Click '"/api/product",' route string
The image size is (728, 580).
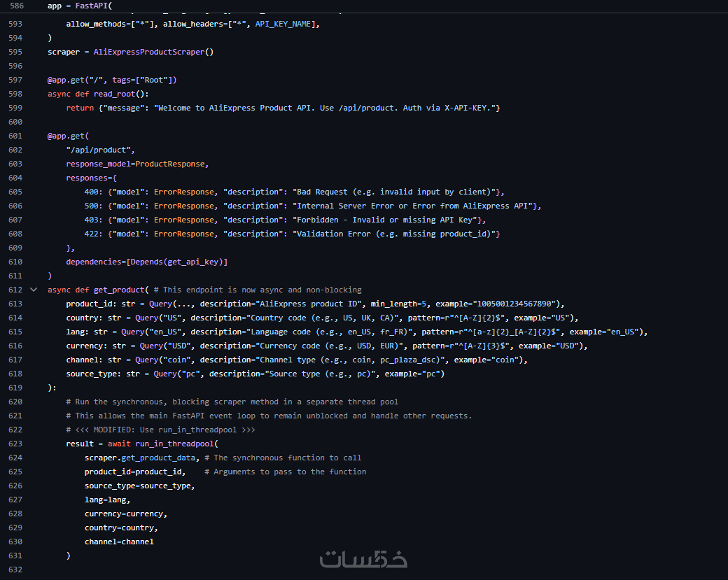coord(100,150)
